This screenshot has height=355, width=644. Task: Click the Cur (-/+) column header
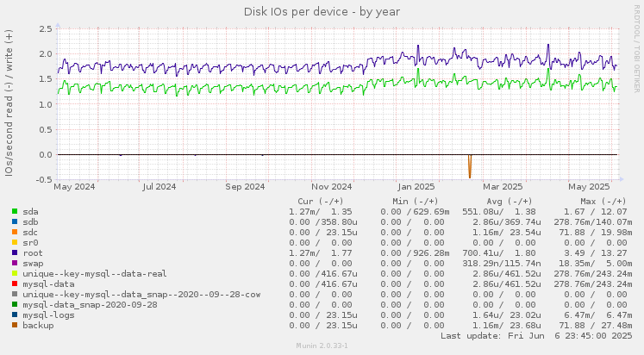pyautogui.click(x=321, y=201)
